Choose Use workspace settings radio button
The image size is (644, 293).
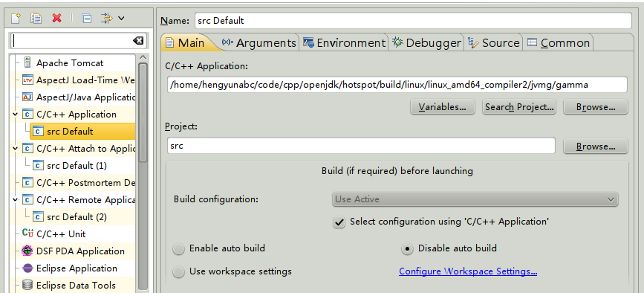click(179, 271)
